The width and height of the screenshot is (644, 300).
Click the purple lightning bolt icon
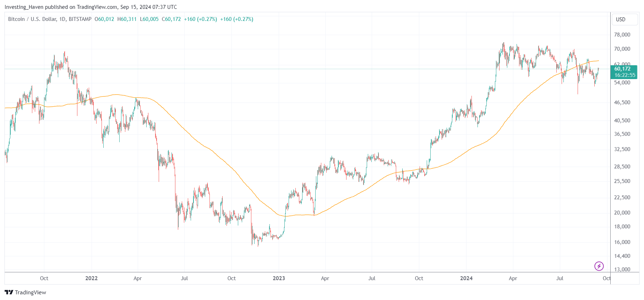[599, 266]
